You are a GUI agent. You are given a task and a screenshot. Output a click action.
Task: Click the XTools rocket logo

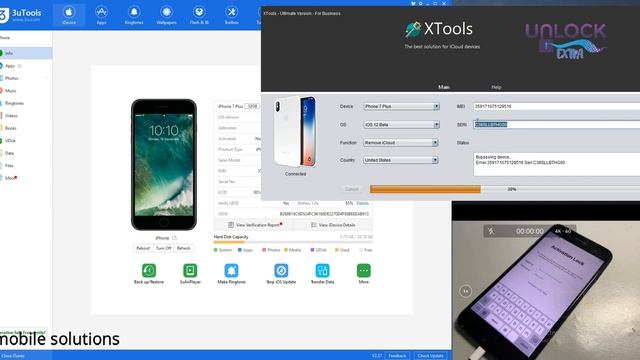(x=413, y=29)
